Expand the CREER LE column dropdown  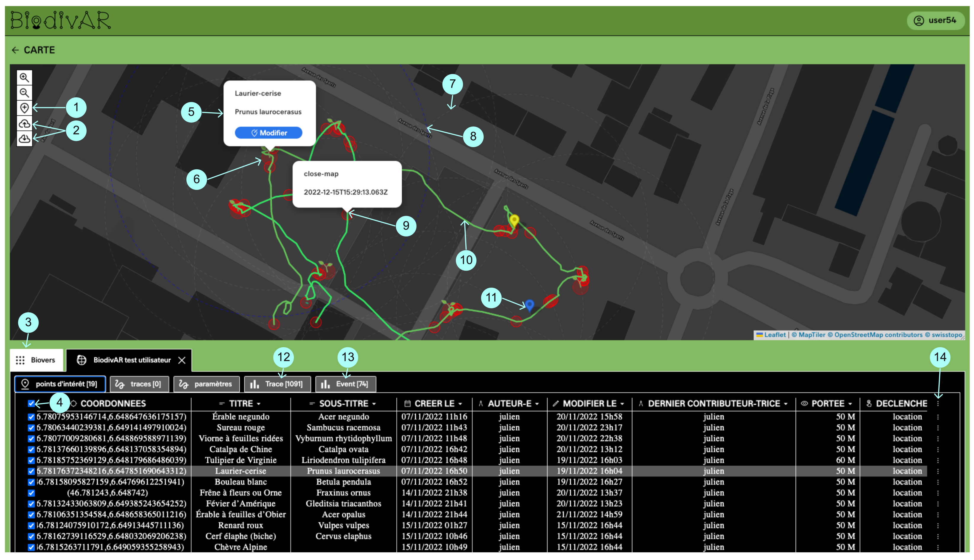(460, 404)
